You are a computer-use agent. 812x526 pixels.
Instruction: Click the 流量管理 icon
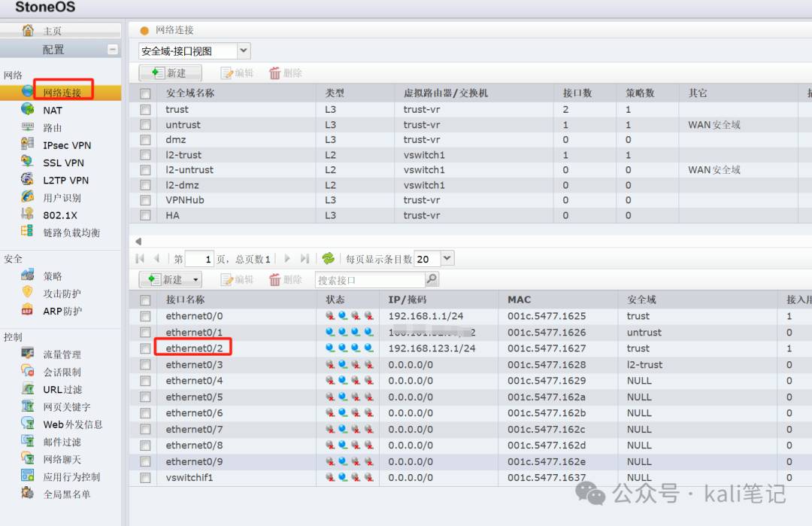point(28,354)
